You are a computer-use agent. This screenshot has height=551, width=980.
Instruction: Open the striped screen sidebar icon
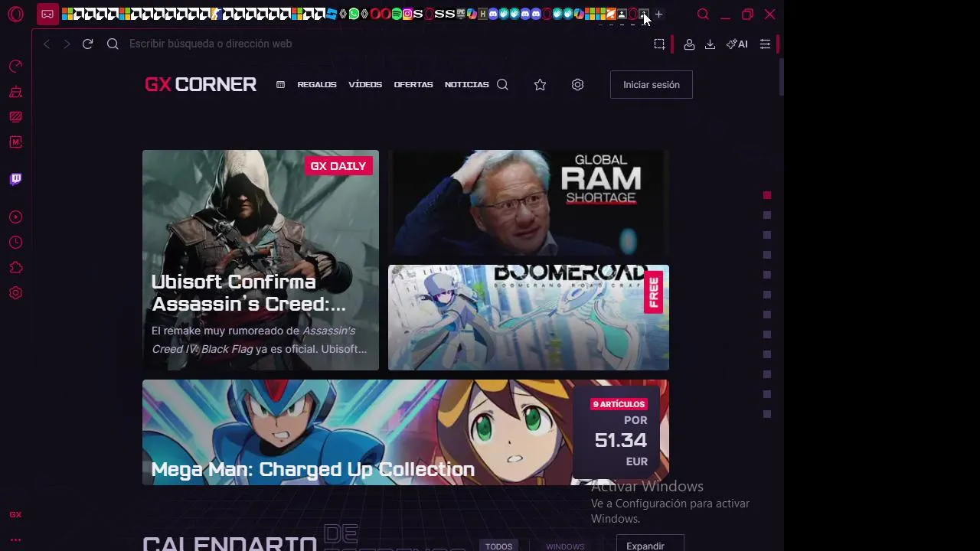[15, 117]
